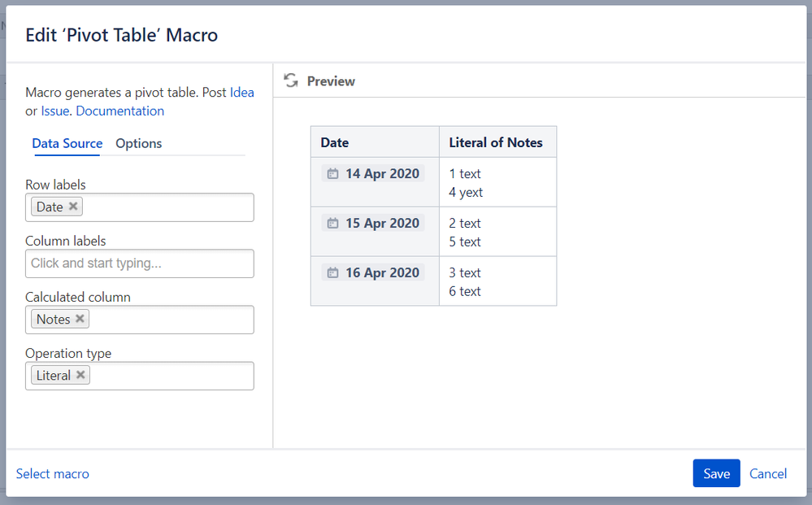812x505 pixels.
Task: Click the Date column header
Action: (375, 142)
